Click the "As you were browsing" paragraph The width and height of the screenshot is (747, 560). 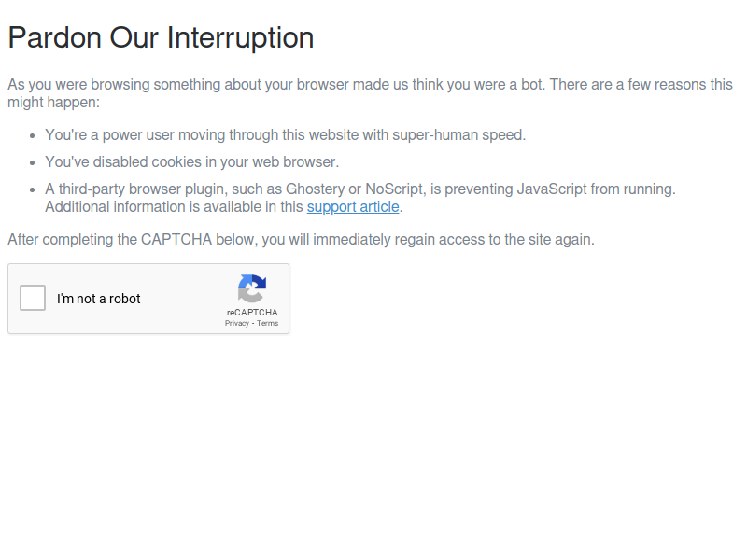(x=370, y=93)
